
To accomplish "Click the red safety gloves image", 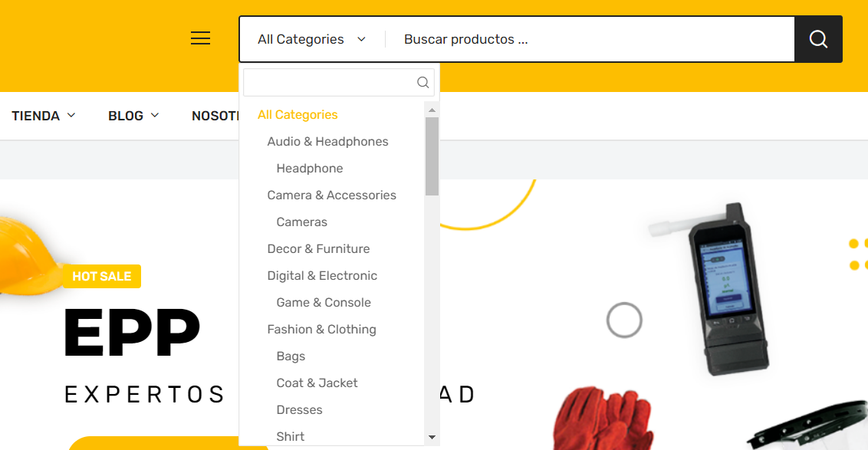I will [x=603, y=419].
